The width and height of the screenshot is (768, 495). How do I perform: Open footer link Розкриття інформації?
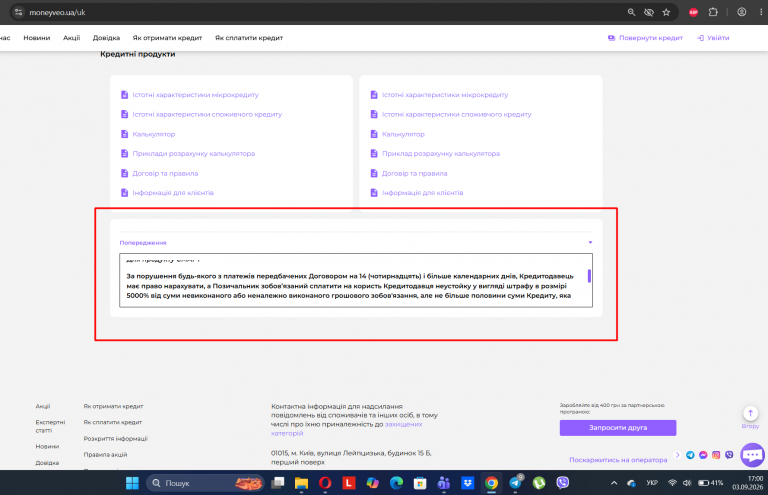point(116,438)
